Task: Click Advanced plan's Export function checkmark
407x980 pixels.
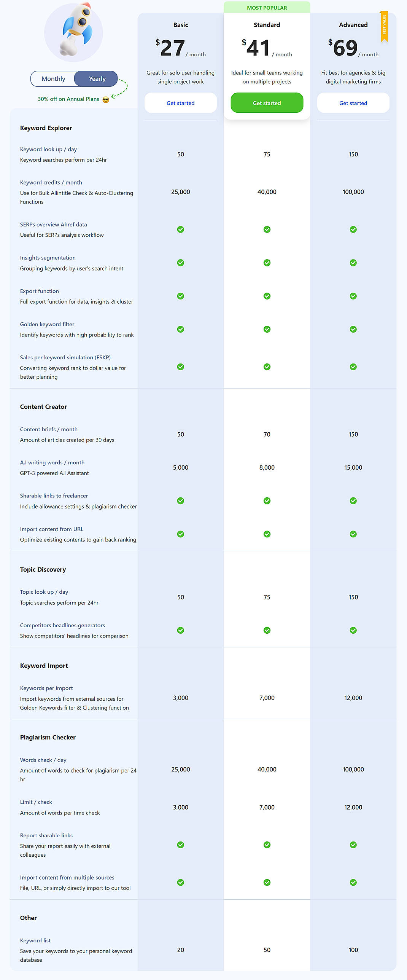Action: pyautogui.click(x=353, y=296)
